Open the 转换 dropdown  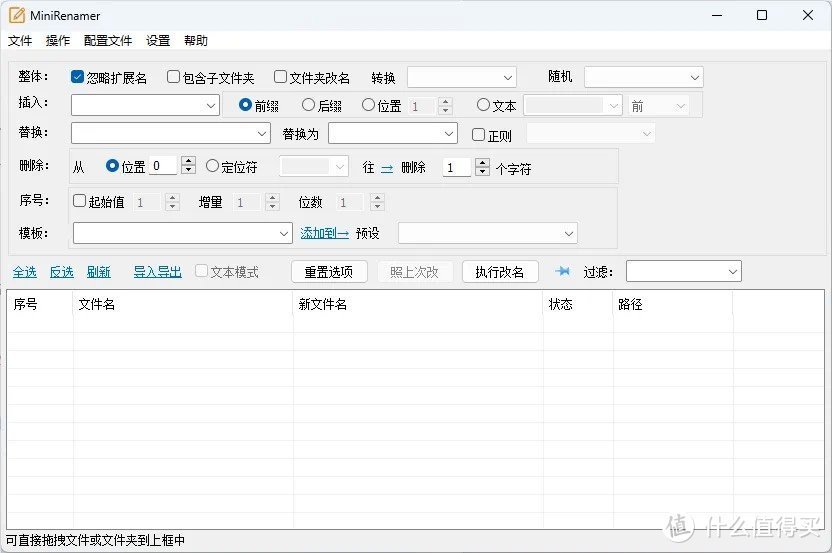pyautogui.click(x=462, y=77)
